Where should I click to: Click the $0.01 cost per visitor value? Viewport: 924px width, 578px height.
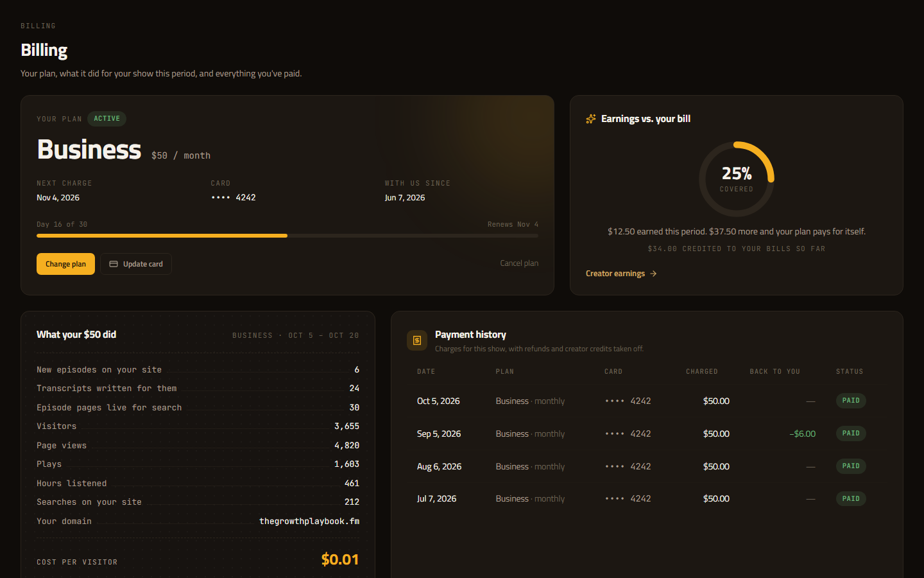pyautogui.click(x=340, y=559)
